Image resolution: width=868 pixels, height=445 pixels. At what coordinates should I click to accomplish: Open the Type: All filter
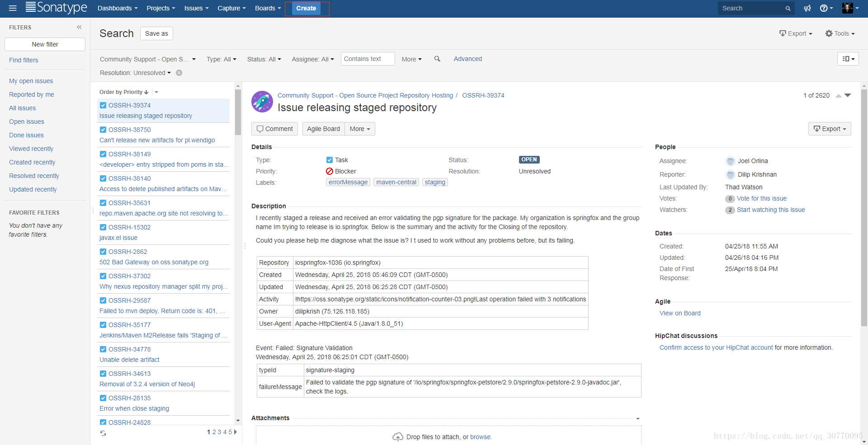222,59
